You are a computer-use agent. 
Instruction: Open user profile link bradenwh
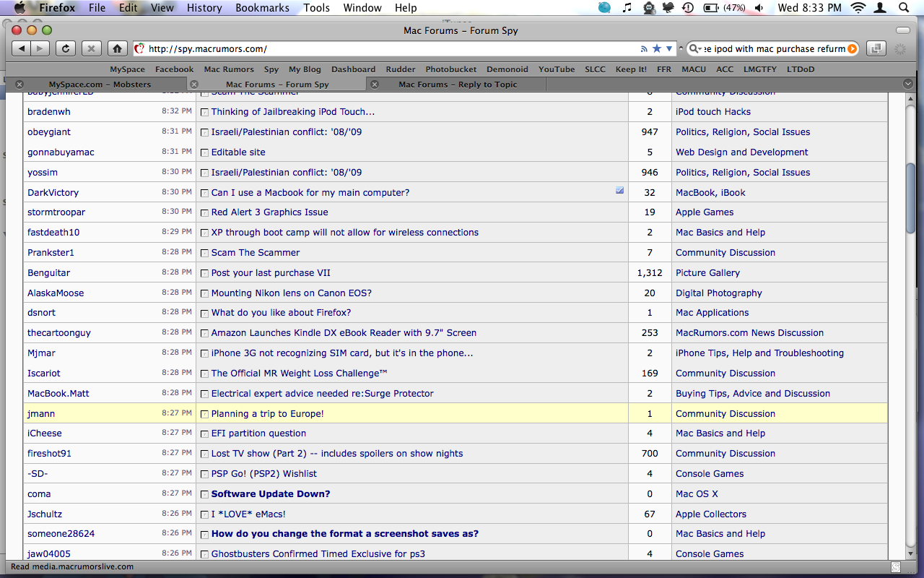pos(49,112)
